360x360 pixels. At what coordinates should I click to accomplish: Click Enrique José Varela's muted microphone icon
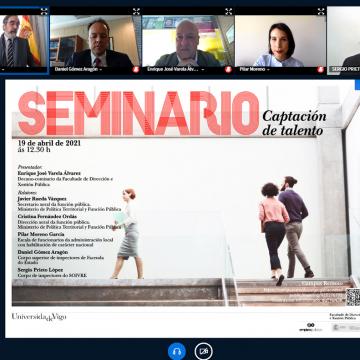pos(228,69)
